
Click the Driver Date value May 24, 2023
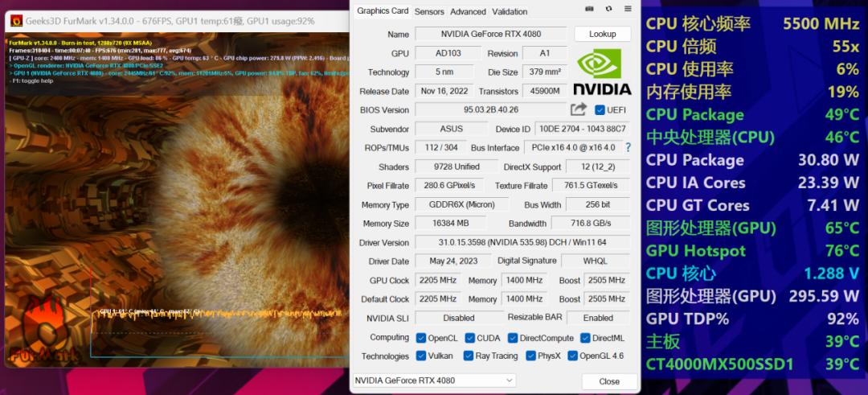(x=454, y=261)
